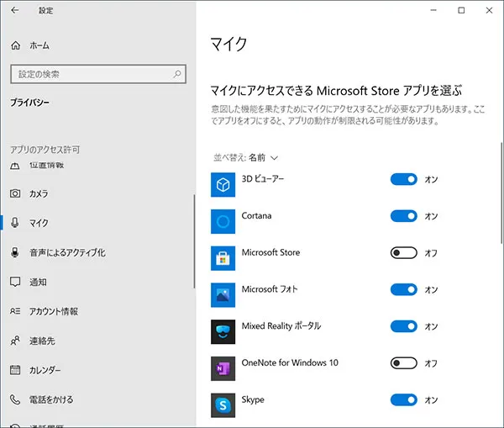Viewport: 504px width, 428px height.
Task: Click the Mixed Reality ポータル text
Action: tap(281, 326)
